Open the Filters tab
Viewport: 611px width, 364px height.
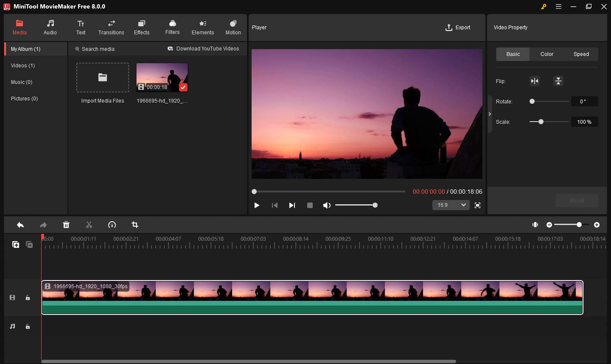pos(172,28)
